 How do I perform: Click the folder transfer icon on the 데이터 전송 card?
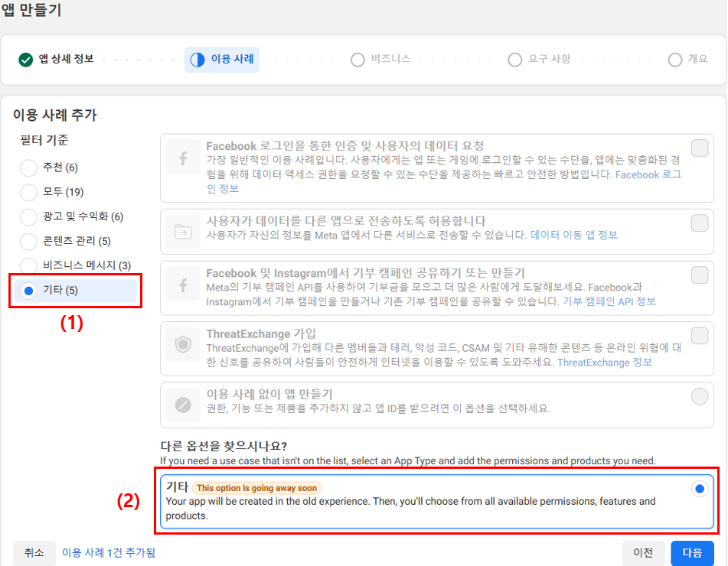pos(183,232)
